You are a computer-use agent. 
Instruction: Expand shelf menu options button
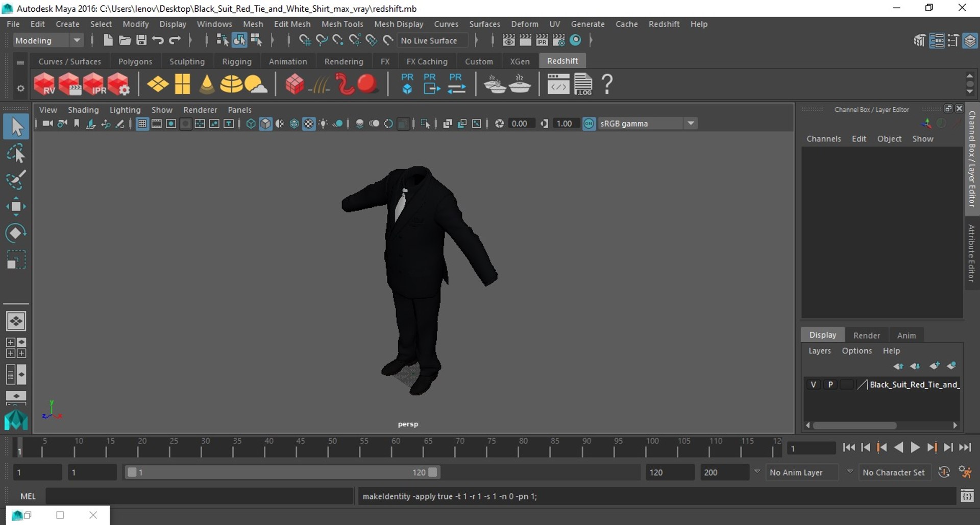20,88
